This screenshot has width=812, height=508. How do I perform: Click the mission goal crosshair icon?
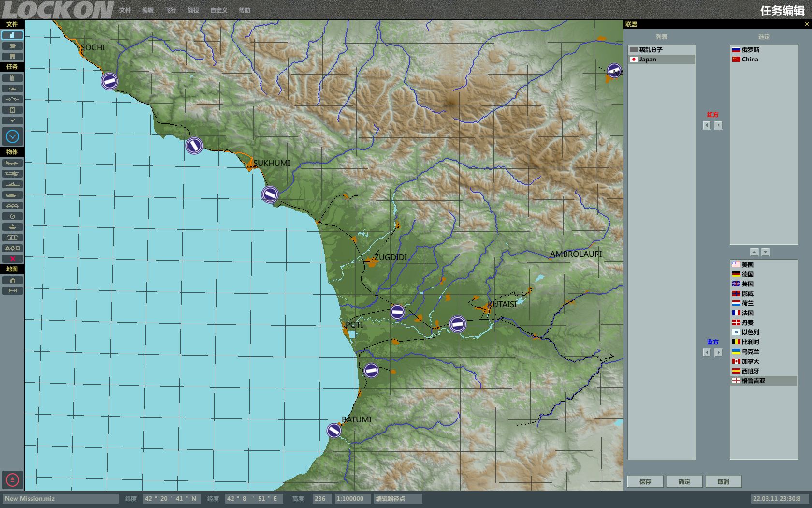tap(12, 110)
